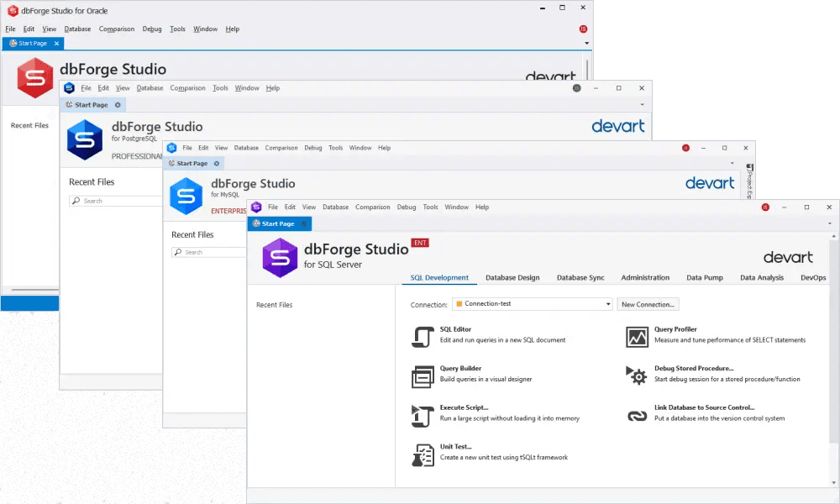Click SQL Editor link text

click(x=455, y=329)
